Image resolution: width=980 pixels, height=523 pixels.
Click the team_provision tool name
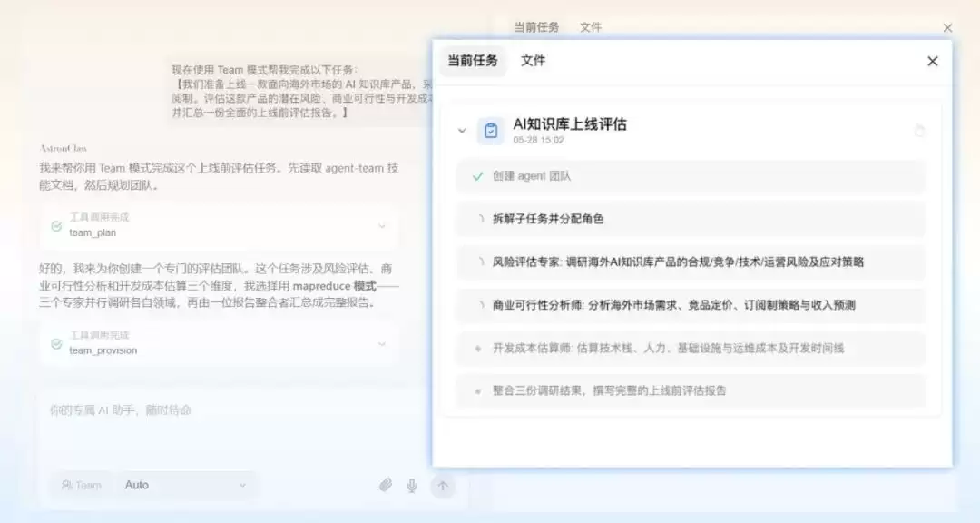(103, 350)
